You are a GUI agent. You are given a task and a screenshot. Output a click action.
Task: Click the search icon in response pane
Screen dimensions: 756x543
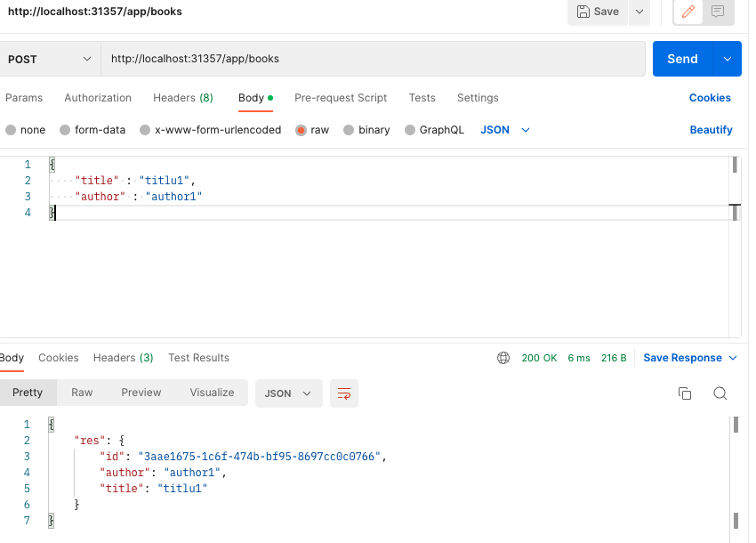coord(720,393)
